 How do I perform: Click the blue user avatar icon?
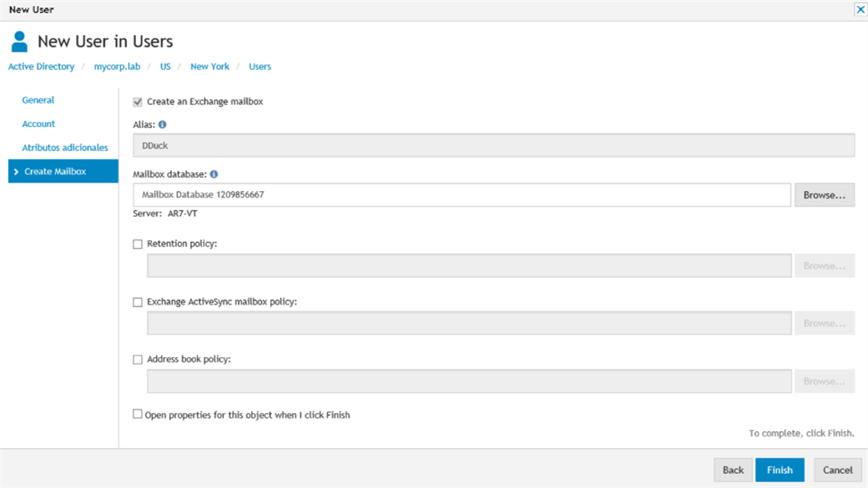(x=19, y=42)
